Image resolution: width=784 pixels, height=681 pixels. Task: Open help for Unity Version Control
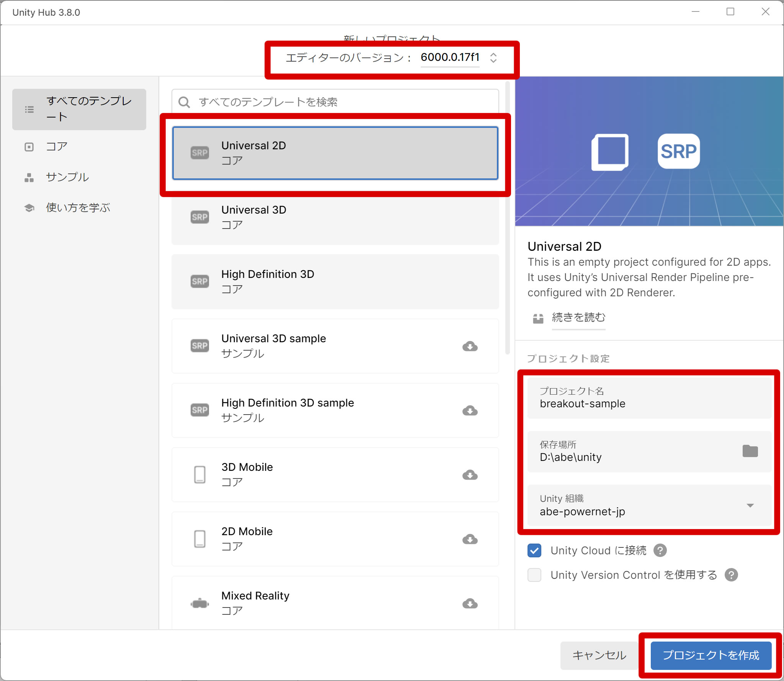pyautogui.click(x=731, y=575)
